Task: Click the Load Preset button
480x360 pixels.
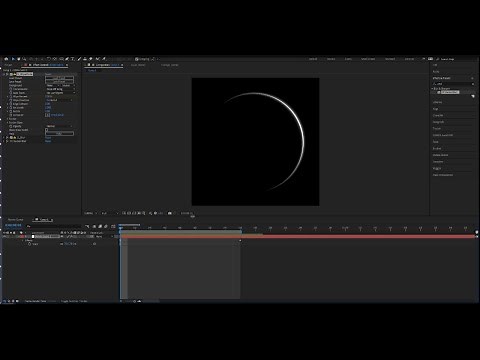Action: click(x=59, y=78)
